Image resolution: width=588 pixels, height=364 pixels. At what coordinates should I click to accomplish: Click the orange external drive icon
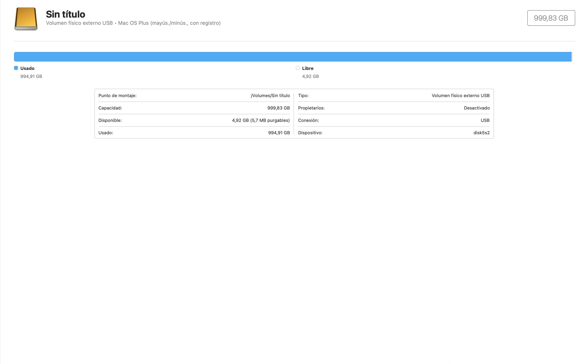click(26, 19)
